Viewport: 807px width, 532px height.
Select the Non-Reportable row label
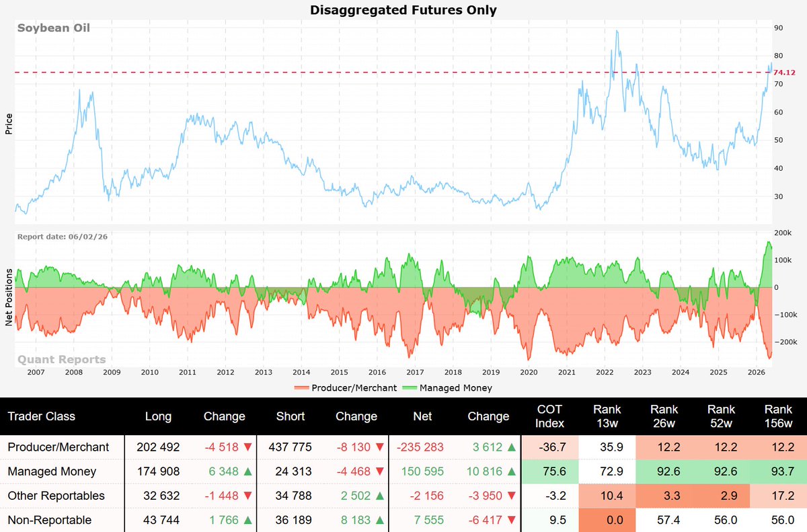[50, 520]
